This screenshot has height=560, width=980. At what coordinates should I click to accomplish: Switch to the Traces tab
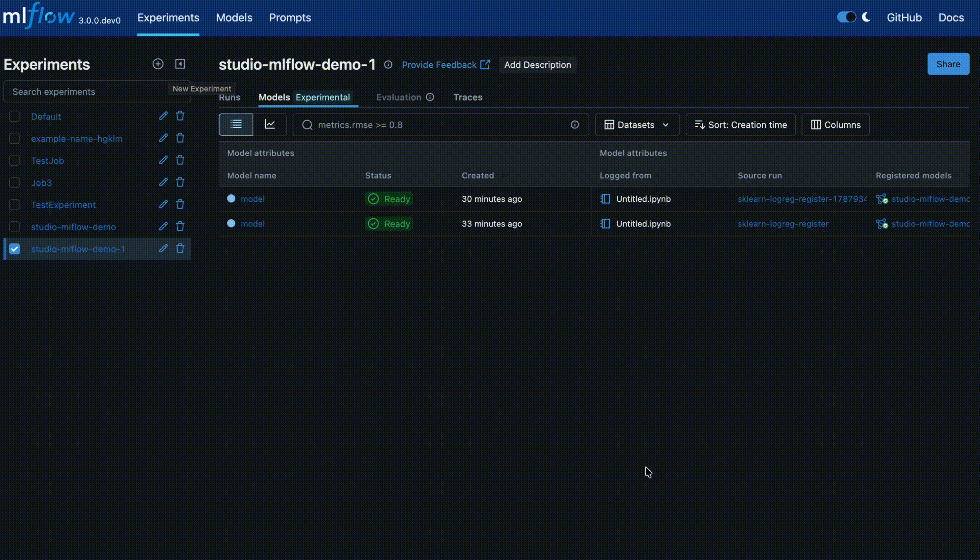tap(468, 97)
